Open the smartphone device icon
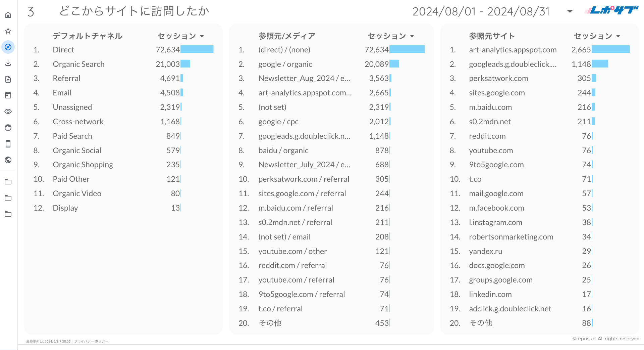Screen dimensions: 644x350 [x=8, y=144]
